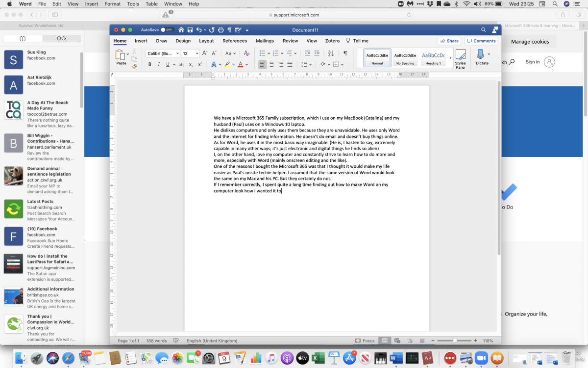
Task: Toggle Underline formatting
Action: pyautogui.click(x=168, y=64)
